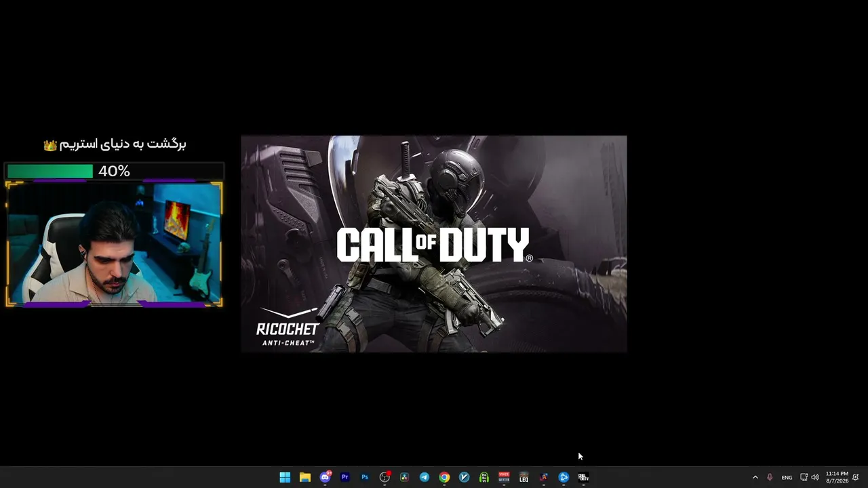This screenshot has width=868, height=488.
Task: Launch Adobe Photoshop from the taskbar
Action: 365,477
